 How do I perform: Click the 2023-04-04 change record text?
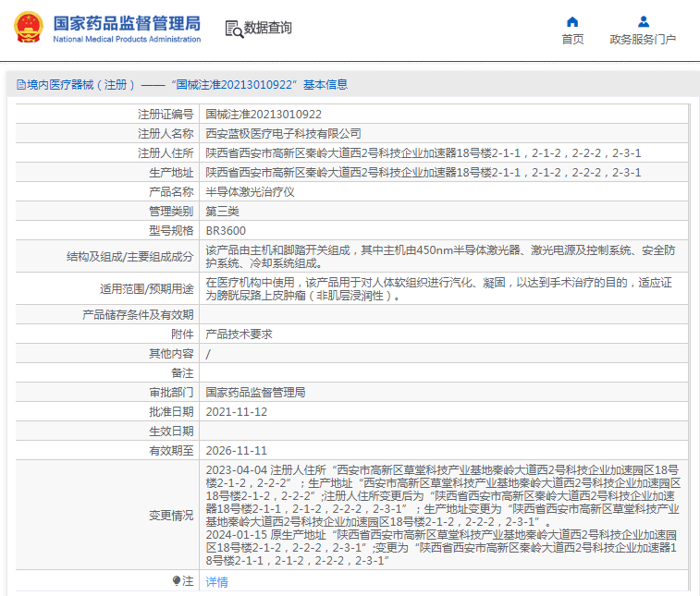[443, 495]
